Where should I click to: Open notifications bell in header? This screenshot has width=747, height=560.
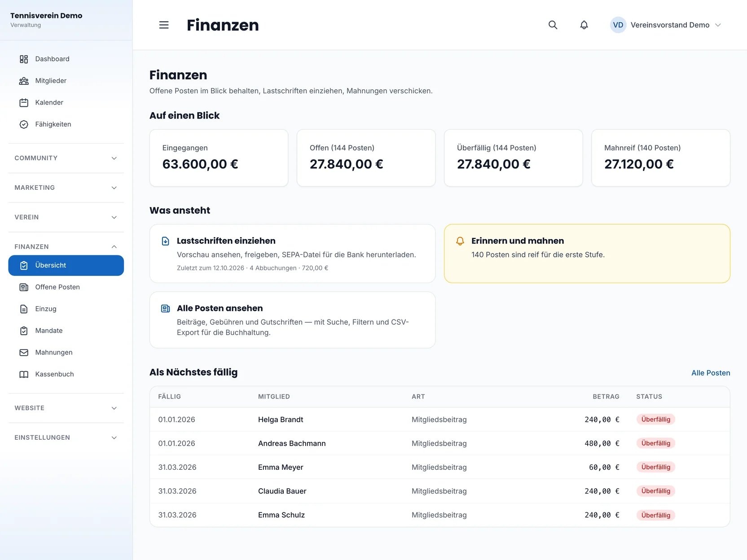click(x=584, y=25)
